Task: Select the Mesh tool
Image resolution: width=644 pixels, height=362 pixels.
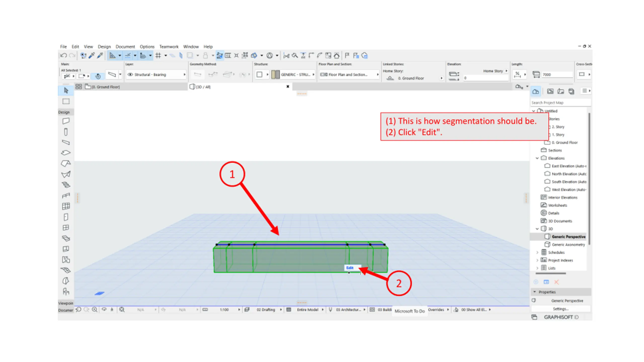Action: (x=66, y=270)
